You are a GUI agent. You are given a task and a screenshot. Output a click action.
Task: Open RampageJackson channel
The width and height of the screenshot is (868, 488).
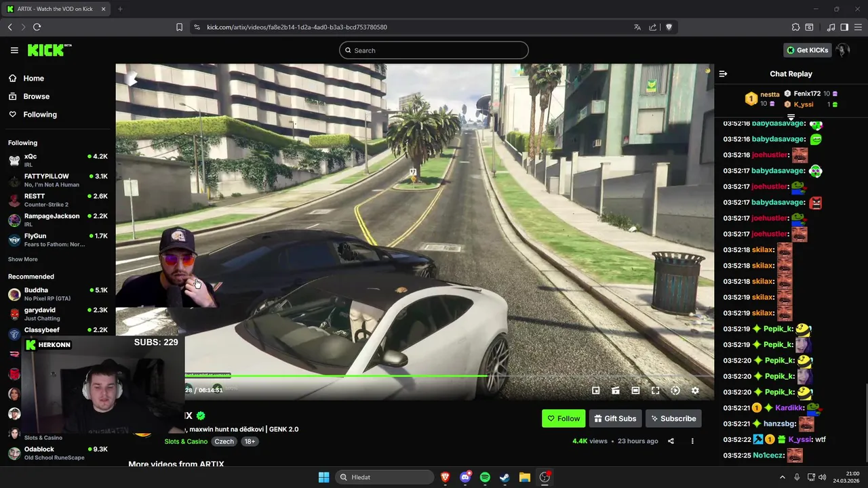[x=58, y=220]
